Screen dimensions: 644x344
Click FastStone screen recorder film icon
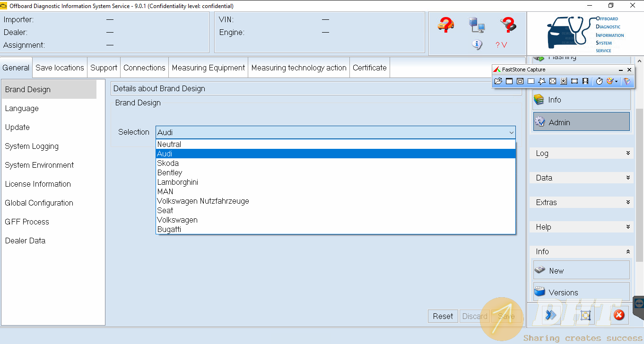pos(585,81)
